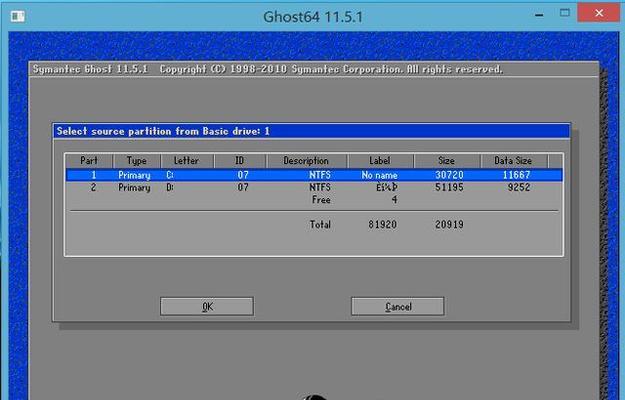This screenshot has width=625, height=400.
Task: Click the Part column header
Action: 89,161
